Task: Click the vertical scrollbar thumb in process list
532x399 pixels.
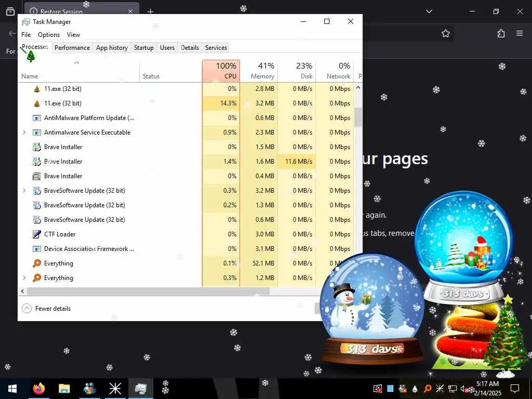Action: 358,117
